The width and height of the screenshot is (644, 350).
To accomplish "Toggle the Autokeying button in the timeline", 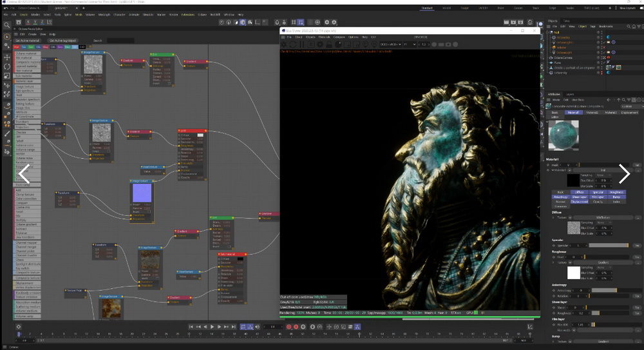I will [296, 327].
